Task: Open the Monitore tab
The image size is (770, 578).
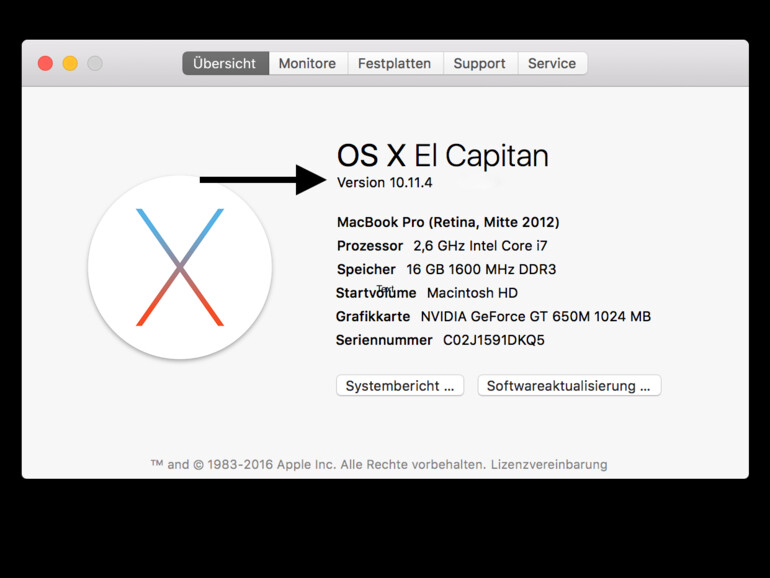Action: click(308, 63)
